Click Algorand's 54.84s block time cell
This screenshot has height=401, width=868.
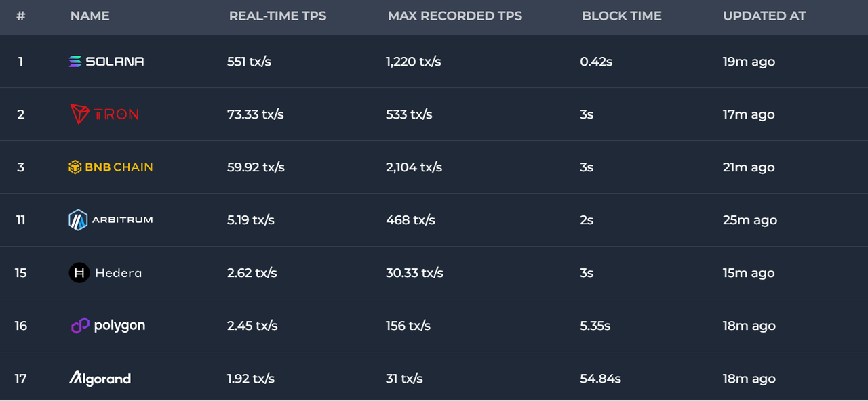pyautogui.click(x=600, y=379)
